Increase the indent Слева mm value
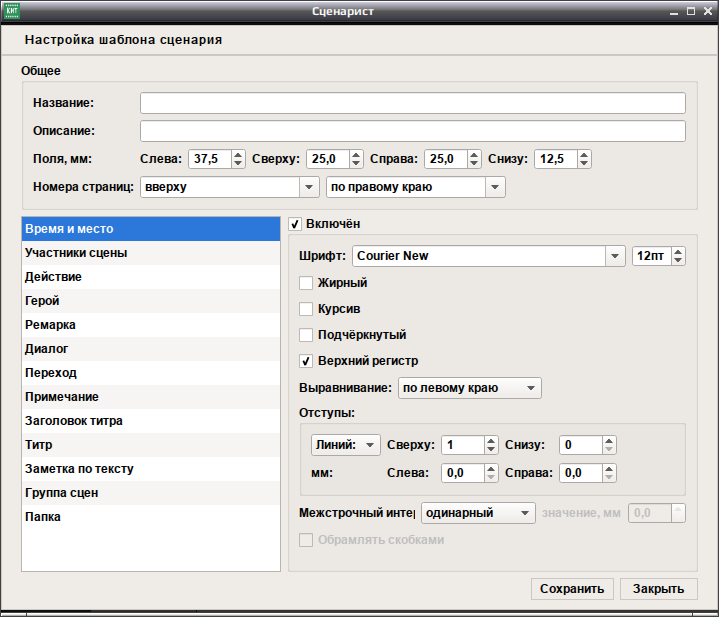 coord(491,468)
